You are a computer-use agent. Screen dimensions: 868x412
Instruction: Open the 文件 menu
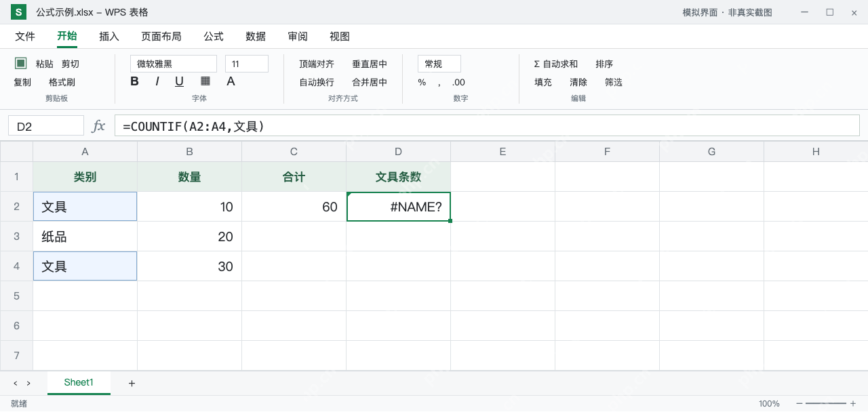25,37
